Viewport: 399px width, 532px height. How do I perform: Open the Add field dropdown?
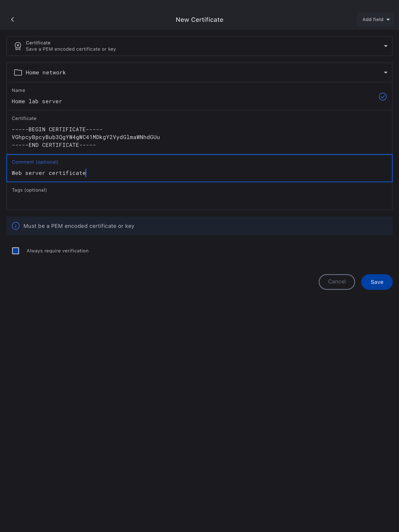[375, 19]
